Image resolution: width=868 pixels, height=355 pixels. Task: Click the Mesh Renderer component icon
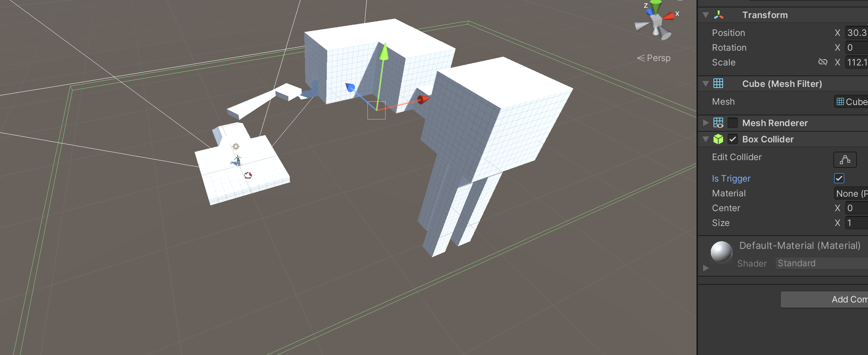(718, 123)
